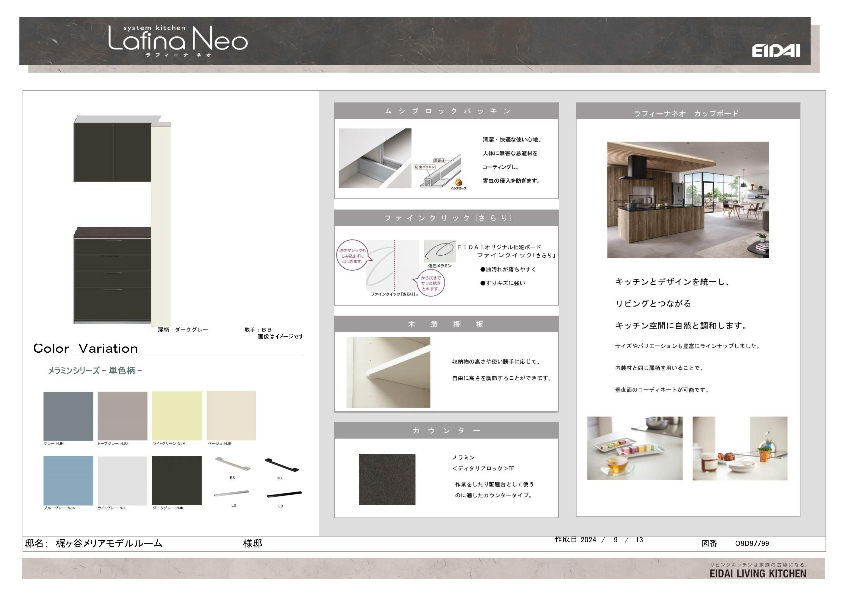Click the lower drawer cabinet image
This screenshot has width=868, height=614.
(x=113, y=276)
